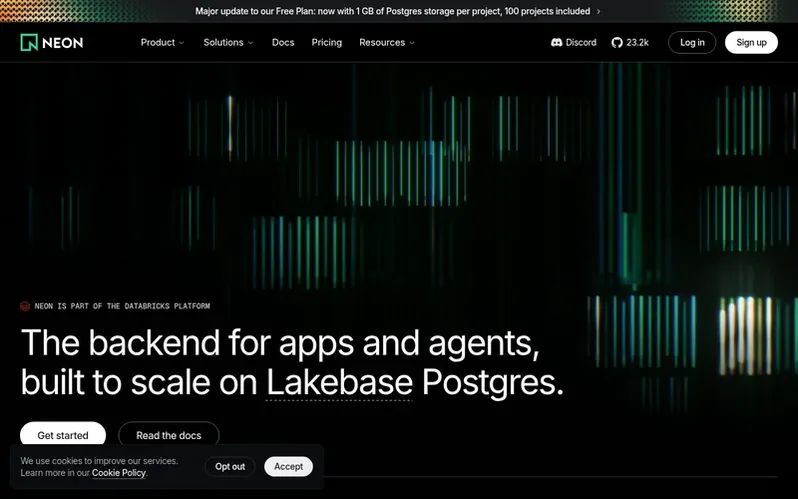
Task: Click the Discord text label
Action: 581,43
